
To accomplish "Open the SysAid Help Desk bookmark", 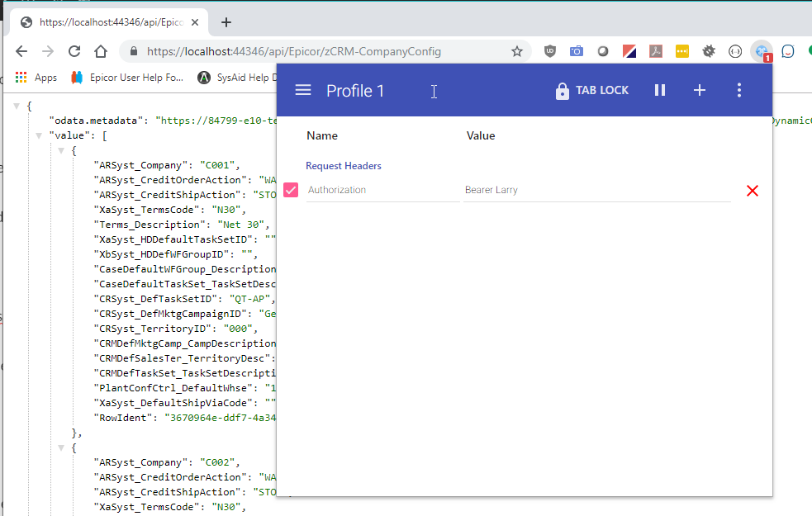I will click(x=237, y=78).
